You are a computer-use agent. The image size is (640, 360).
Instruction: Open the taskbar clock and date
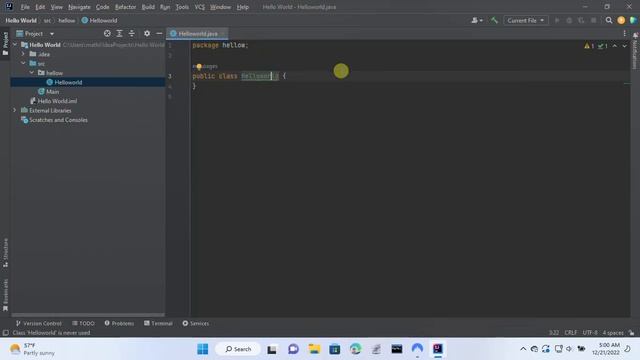(606, 349)
